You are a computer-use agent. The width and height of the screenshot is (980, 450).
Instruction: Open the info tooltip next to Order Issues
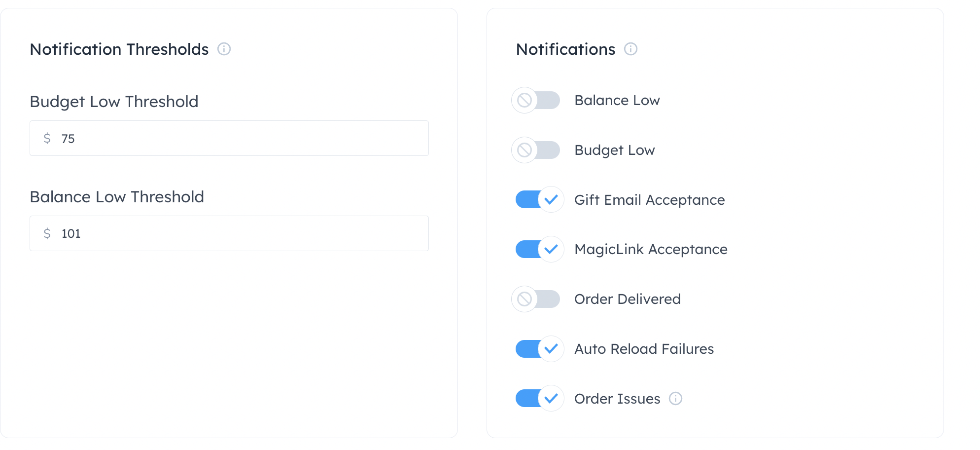(x=676, y=399)
